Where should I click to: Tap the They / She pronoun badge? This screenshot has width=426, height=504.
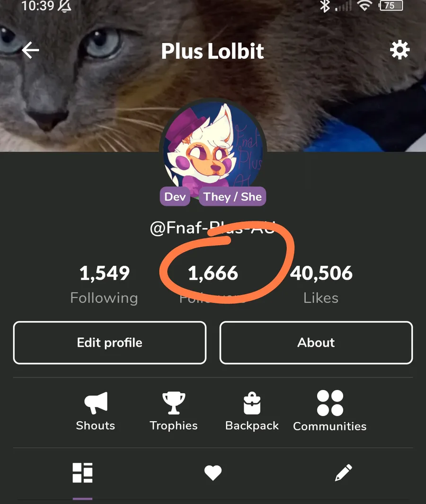(x=232, y=196)
